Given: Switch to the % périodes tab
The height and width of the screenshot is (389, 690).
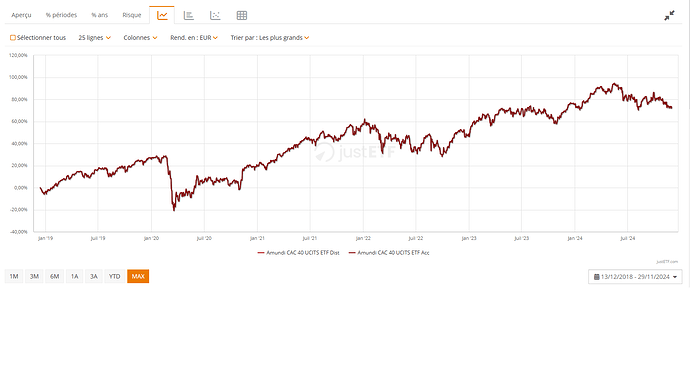Looking at the screenshot, I should coord(61,15).
